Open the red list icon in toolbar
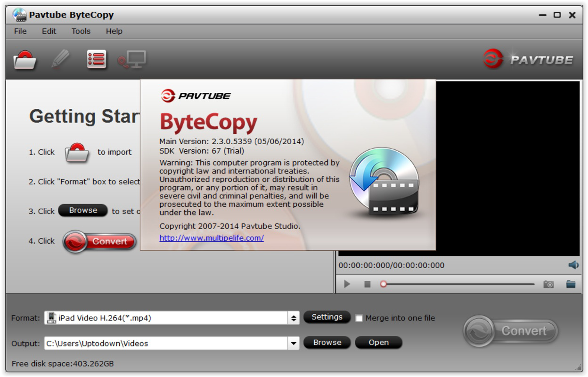 97,59
